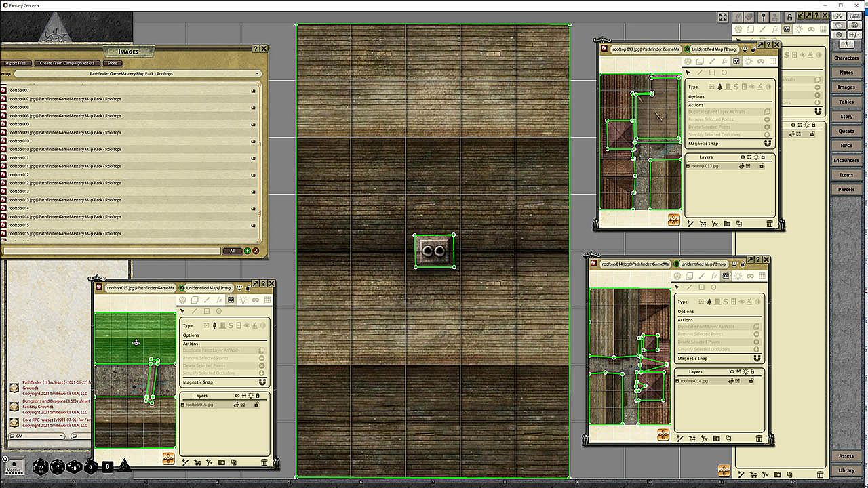The width and height of the screenshot is (868, 488).
Task: Open the NPCs sidebar panel
Action: (x=846, y=146)
